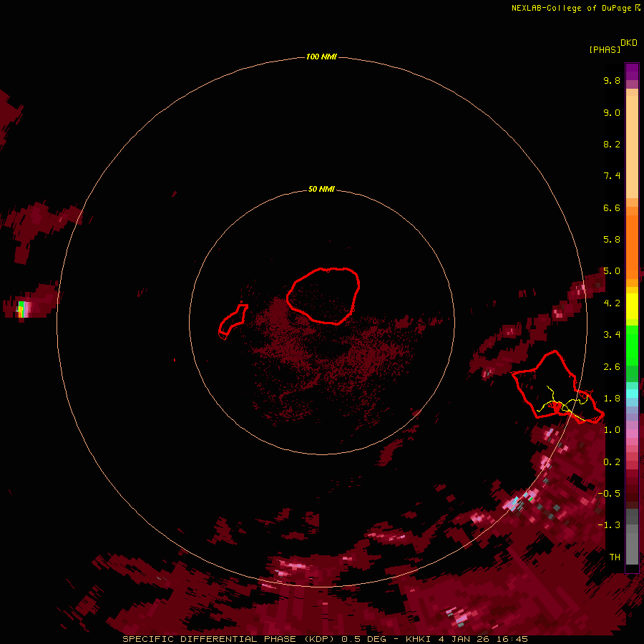Pick the cyan segment of the color bar
644x644 pixels.
click(632, 394)
